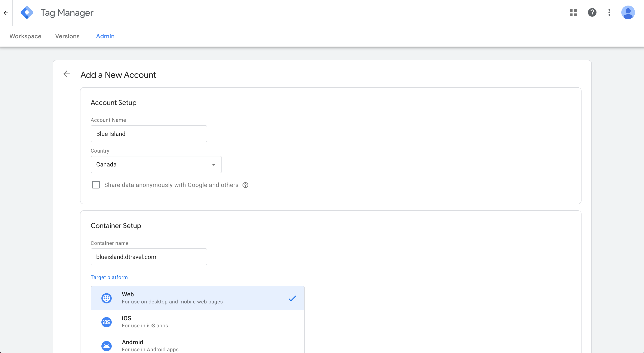
Task: Click the iOS platform icon
Action: click(107, 322)
